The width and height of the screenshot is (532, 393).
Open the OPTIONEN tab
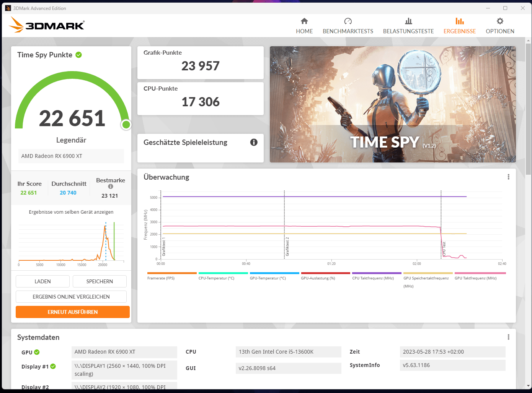tap(500, 26)
